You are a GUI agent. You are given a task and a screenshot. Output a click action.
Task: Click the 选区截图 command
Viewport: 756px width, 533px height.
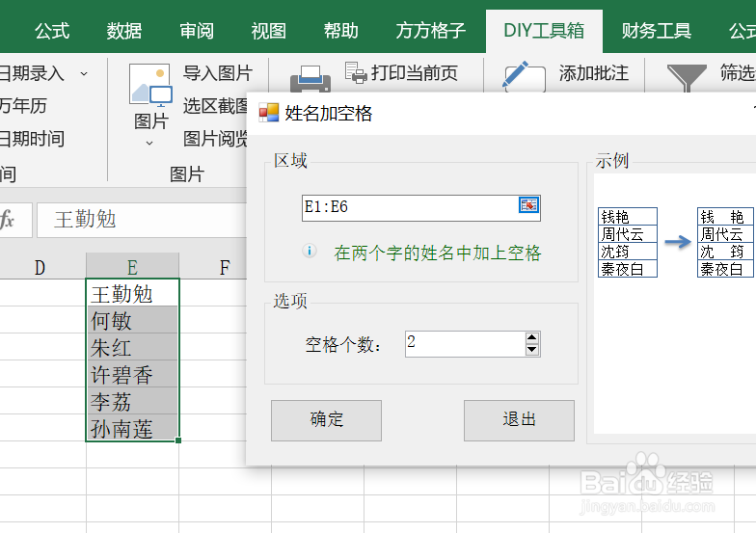click(215, 106)
